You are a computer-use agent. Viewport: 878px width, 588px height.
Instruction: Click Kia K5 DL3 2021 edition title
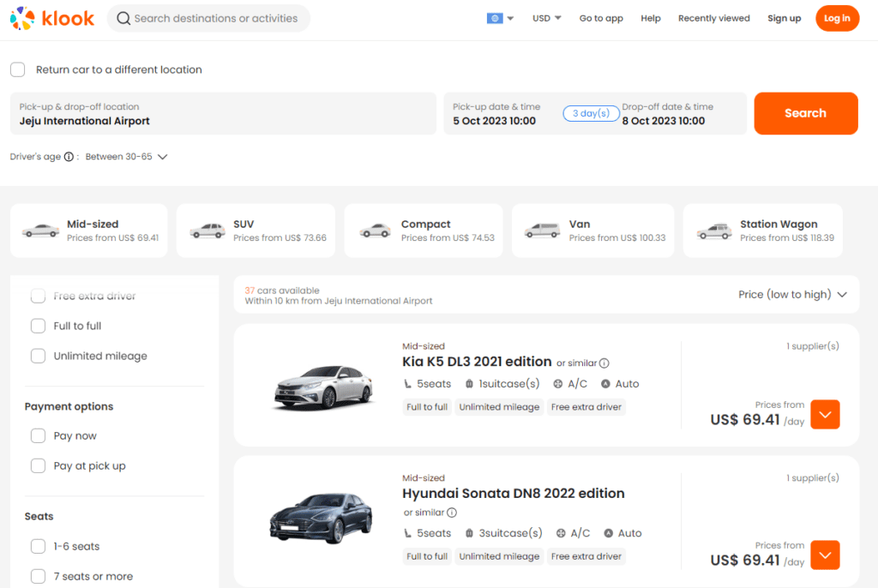pyautogui.click(x=477, y=362)
